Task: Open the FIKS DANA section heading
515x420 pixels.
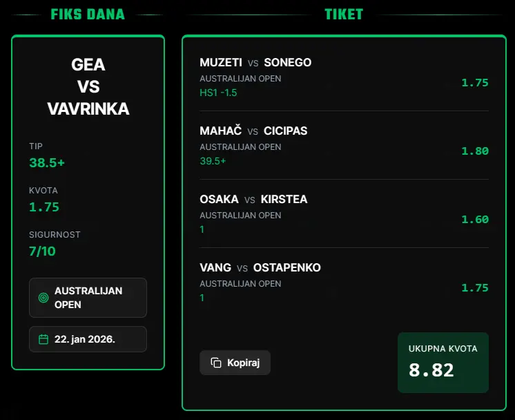Action: [88, 14]
